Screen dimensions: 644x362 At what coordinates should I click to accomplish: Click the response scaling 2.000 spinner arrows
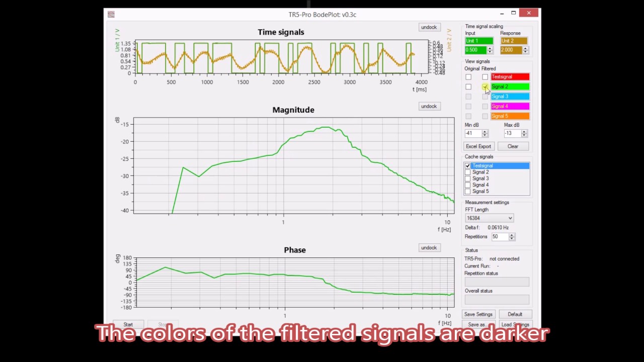tap(525, 50)
